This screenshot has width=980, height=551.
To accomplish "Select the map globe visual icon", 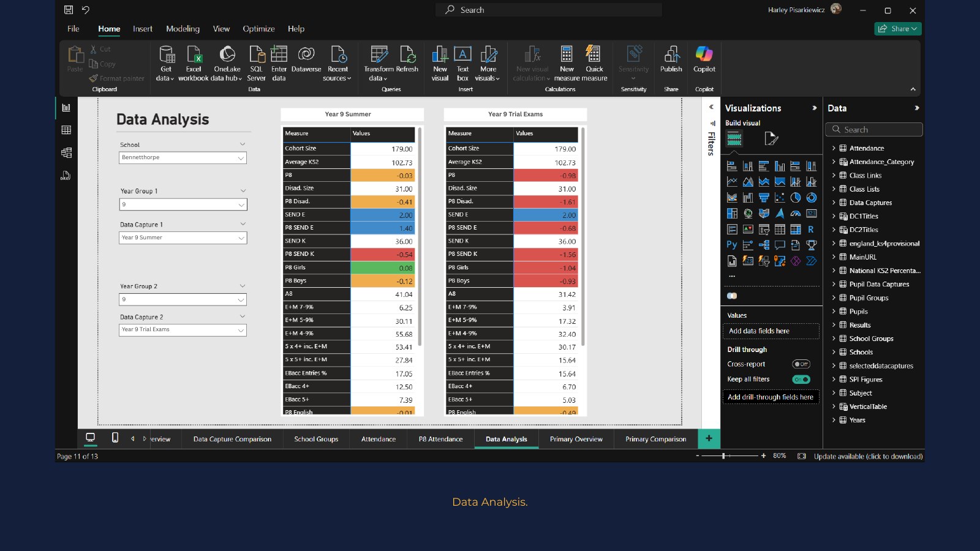I will click(x=748, y=214).
